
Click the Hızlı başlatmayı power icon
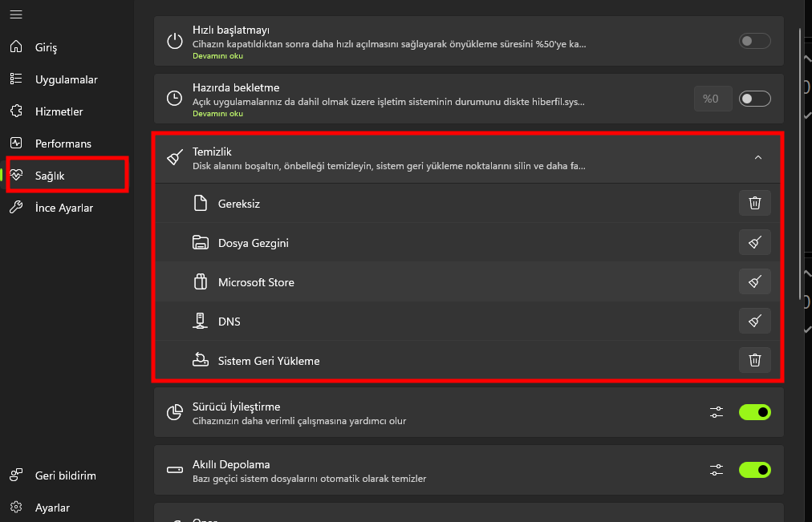[175, 41]
